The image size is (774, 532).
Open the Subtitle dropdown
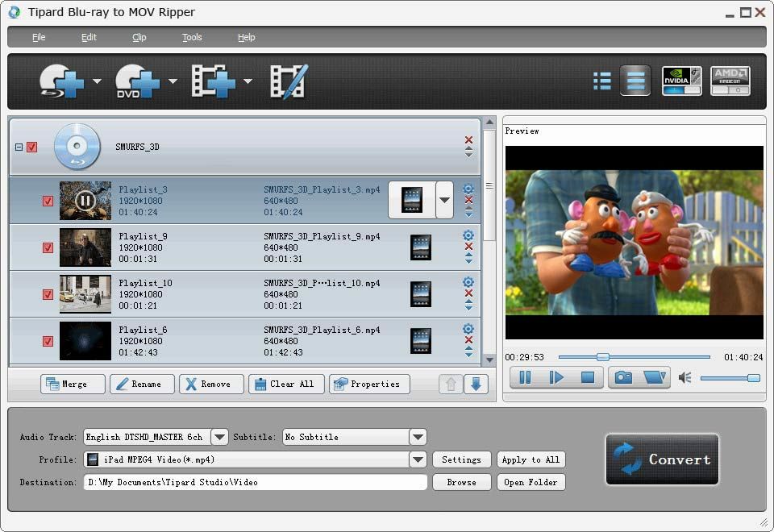(x=418, y=437)
